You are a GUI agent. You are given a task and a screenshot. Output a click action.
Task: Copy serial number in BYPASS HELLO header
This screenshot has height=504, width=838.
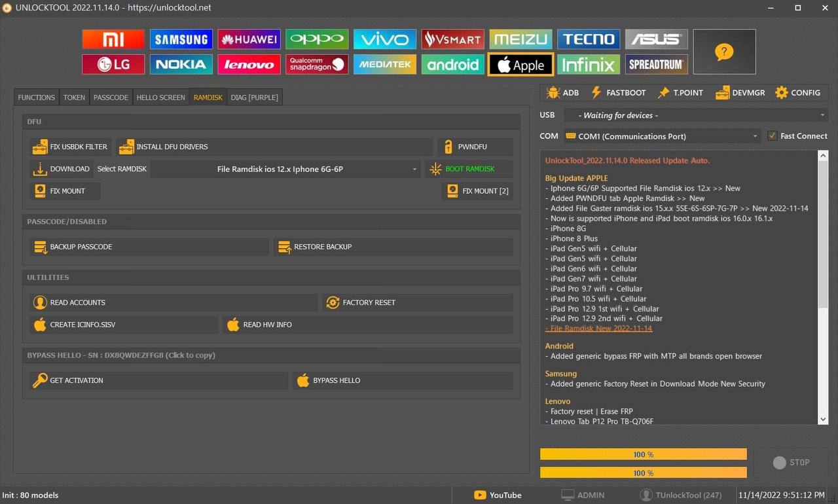pyautogui.click(x=121, y=355)
